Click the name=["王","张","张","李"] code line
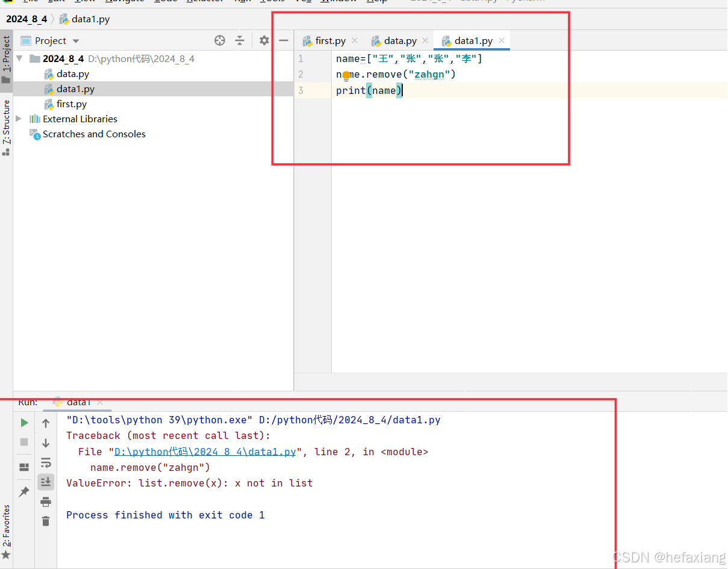This screenshot has height=569, width=728. (x=409, y=58)
